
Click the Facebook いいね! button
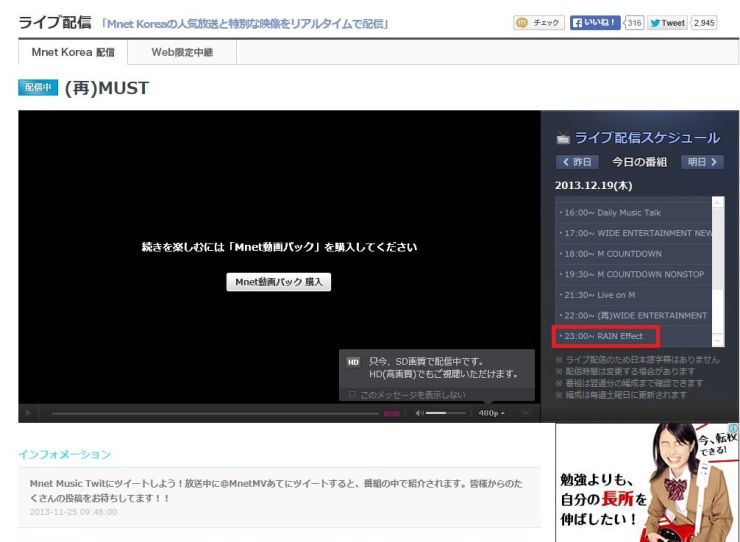coord(595,23)
